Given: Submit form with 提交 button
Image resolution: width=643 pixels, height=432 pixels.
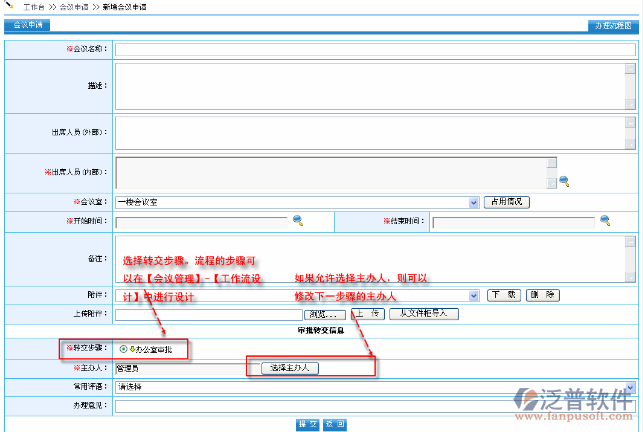Looking at the screenshot, I should click(x=308, y=424).
